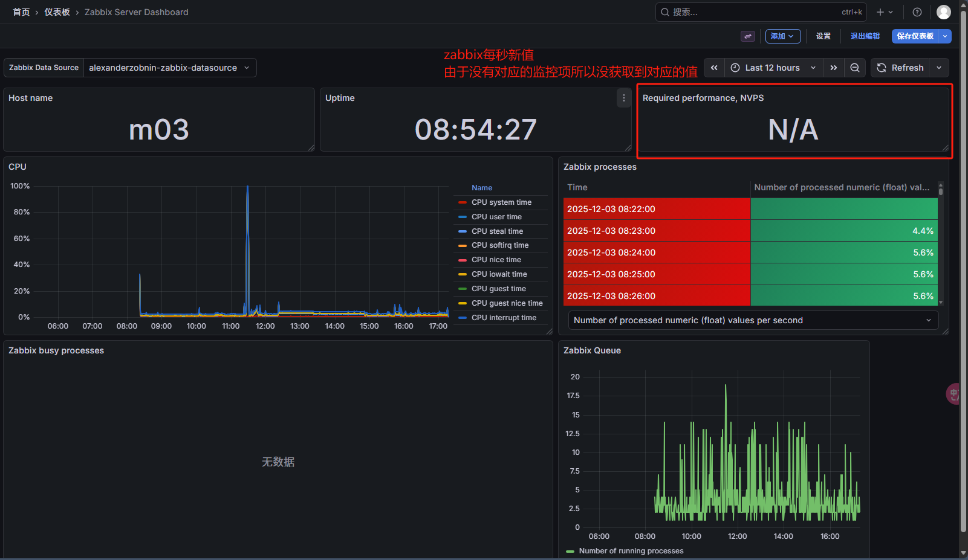Click the Uptime panel resize handle
The image size is (968, 560).
[628, 148]
